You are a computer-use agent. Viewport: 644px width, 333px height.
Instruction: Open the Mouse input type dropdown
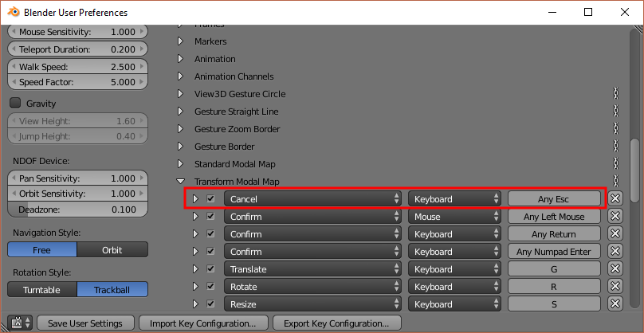[x=454, y=217]
